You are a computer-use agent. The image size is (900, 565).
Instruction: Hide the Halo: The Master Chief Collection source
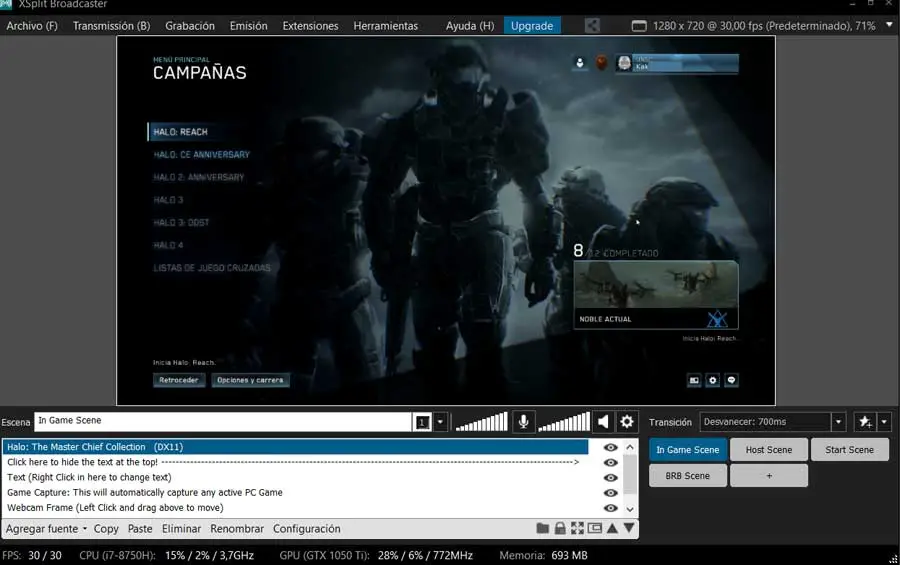click(x=610, y=448)
